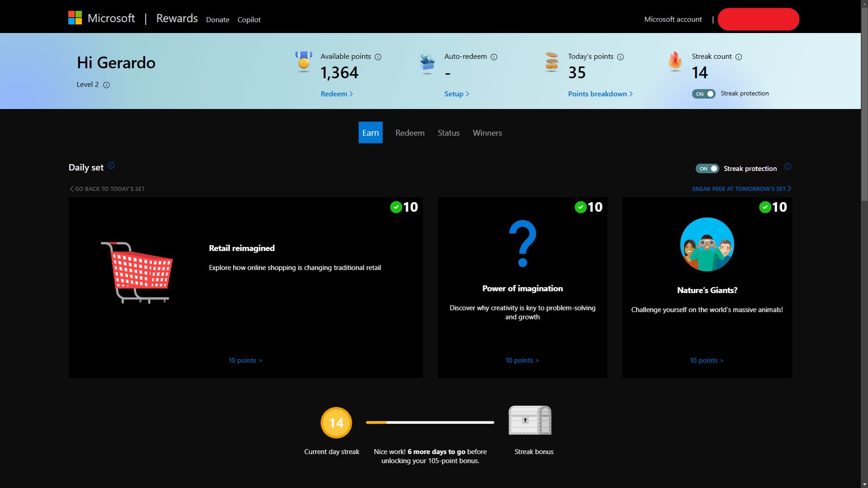Viewport: 868px width, 488px height.
Task: Click the Level 2 info icon
Action: 107,85
